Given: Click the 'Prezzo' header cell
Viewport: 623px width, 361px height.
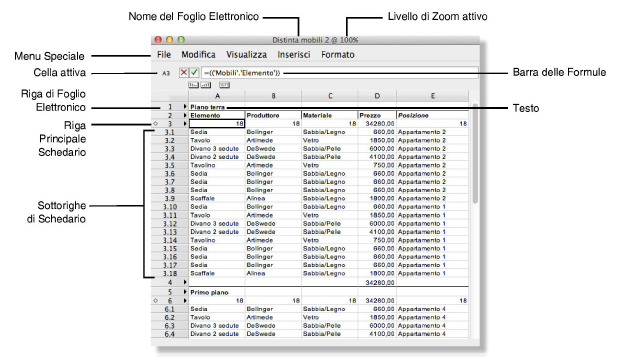Looking at the screenshot, I should 377,115.
